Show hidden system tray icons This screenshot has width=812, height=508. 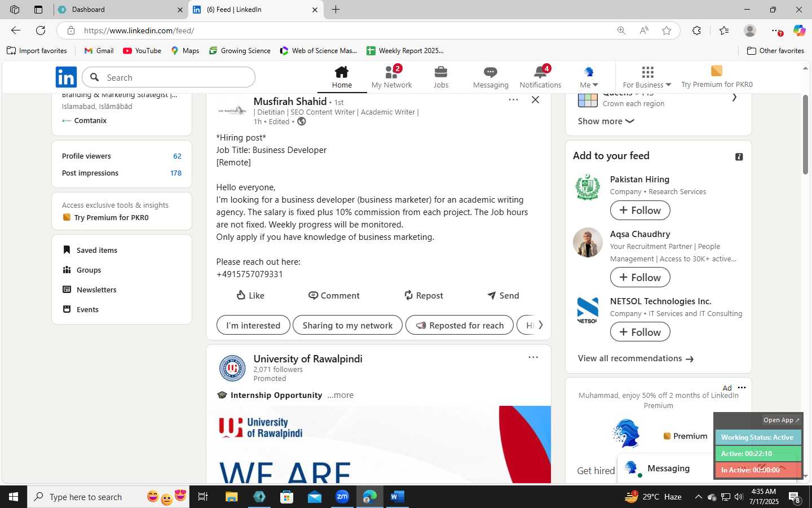coord(698,497)
